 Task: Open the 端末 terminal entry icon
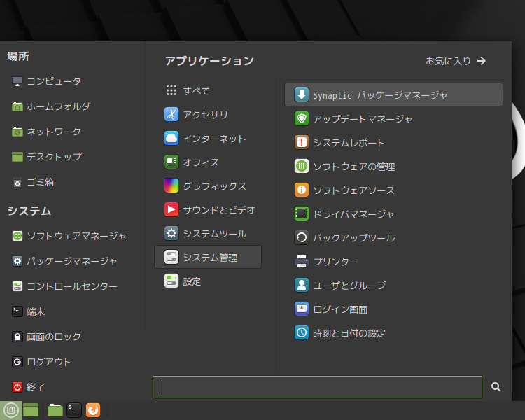point(17,311)
